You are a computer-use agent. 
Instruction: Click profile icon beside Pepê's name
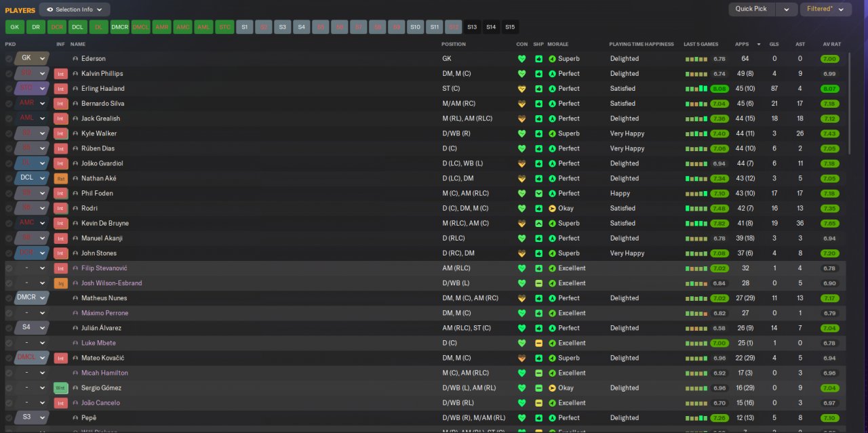point(75,418)
